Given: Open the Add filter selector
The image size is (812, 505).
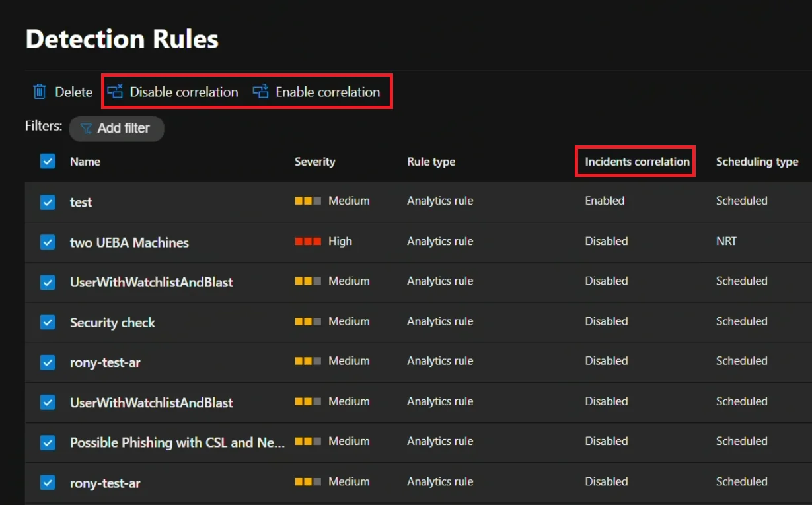Looking at the screenshot, I should (x=117, y=129).
